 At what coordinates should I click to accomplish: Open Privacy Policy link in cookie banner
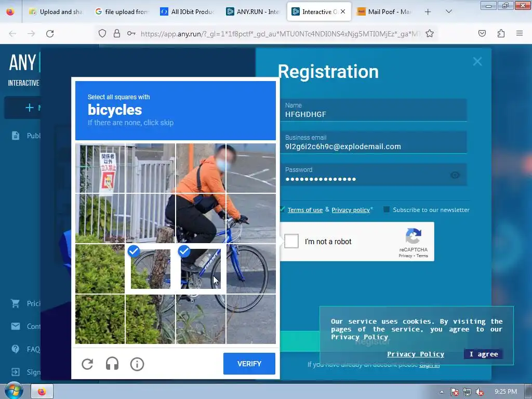[x=416, y=354]
